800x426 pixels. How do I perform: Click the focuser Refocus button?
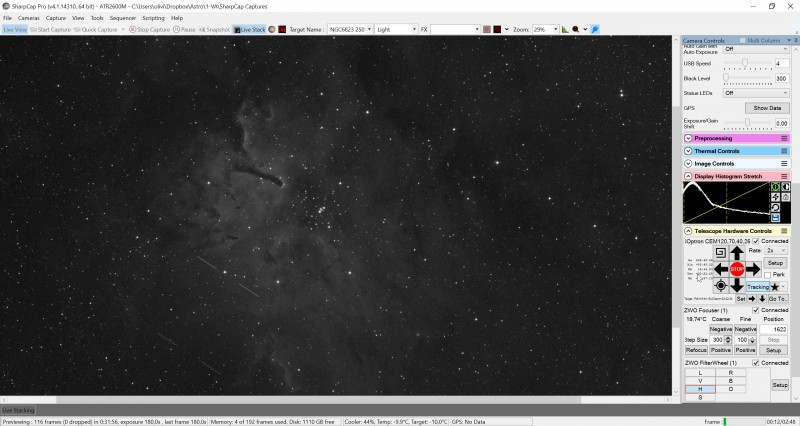(x=696, y=350)
